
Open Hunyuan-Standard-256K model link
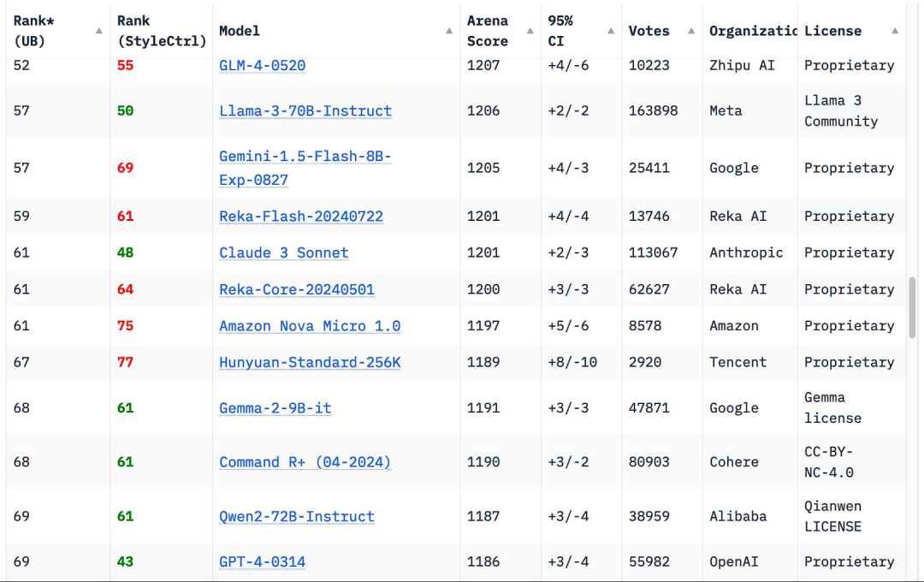[x=310, y=362]
